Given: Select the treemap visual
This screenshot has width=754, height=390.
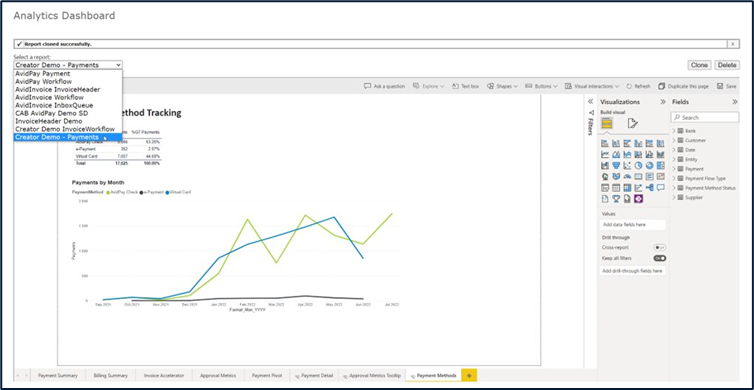Looking at the screenshot, I should coord(661,165).
